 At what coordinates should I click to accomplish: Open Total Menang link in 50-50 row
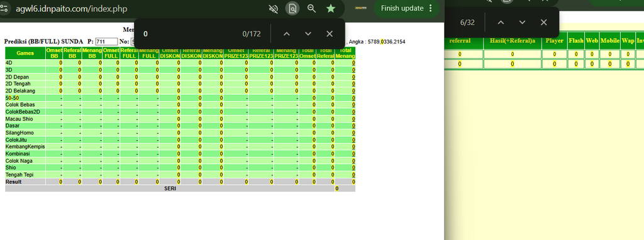[353, 98]
